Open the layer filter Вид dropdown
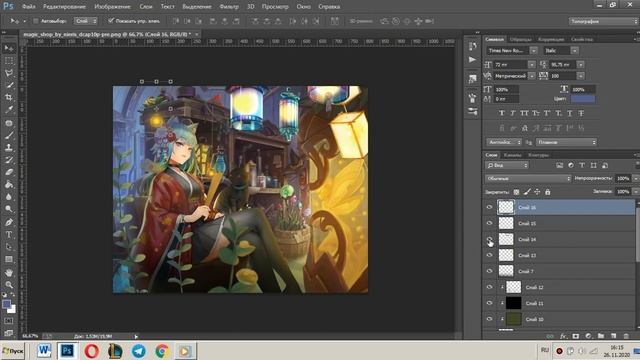Viewport: 640px width, 360px height. pos(507,165)
